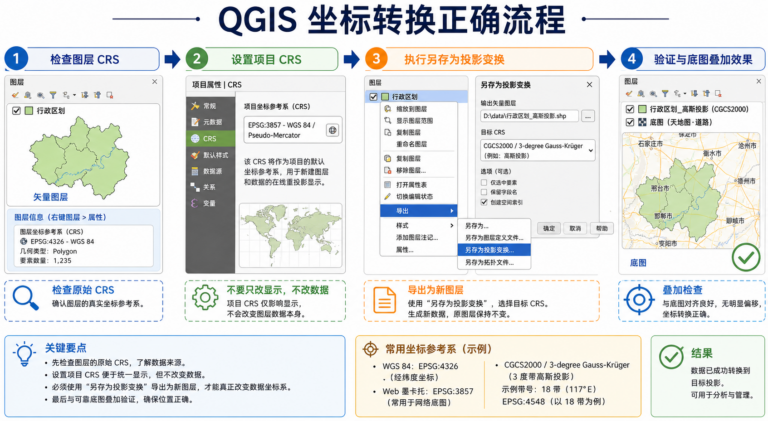Click table icon beside 打开属性表
The width and height of the screenshot is (768, 421).
click(x=387, y=185)
